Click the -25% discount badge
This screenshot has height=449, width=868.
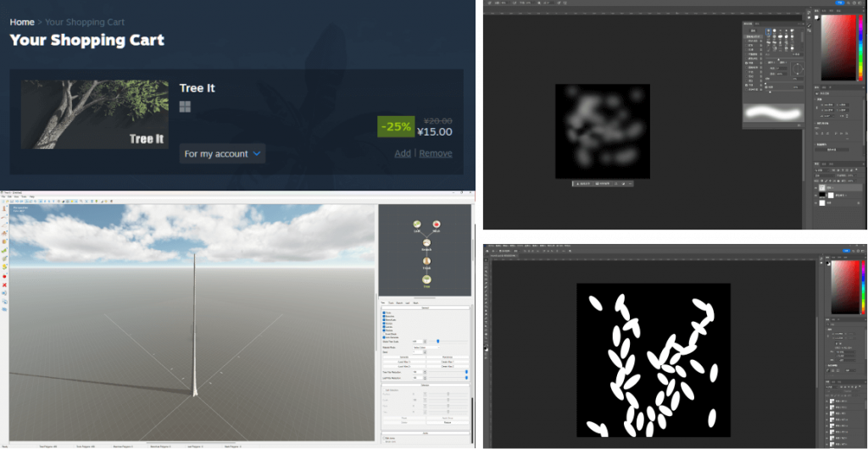coord(396,126)
